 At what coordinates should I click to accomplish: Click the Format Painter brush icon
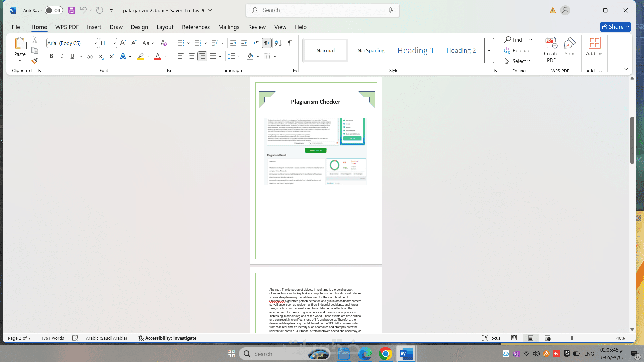click(35, 61)
